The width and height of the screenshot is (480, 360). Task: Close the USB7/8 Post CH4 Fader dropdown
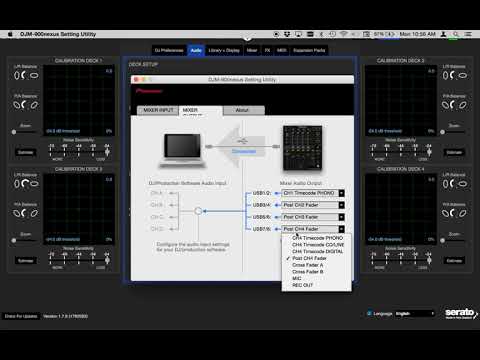[x=313, y=229]
